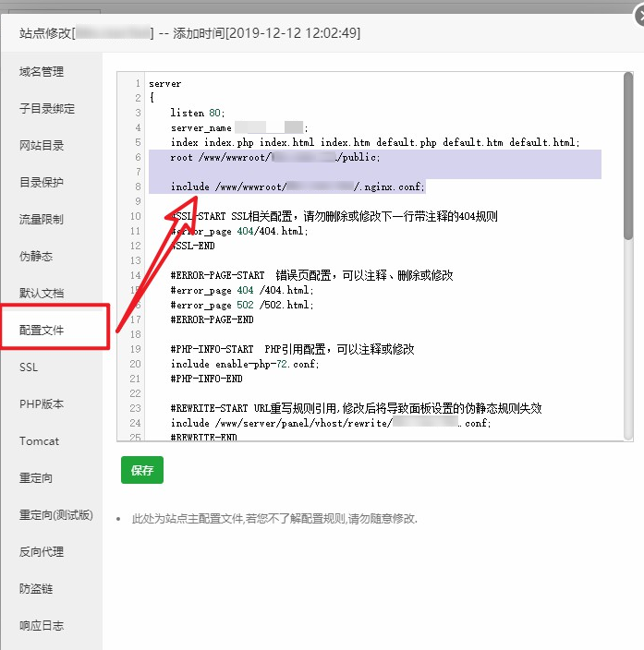Click the '#error_page 502 /502.html;' line
The image size is (644, 650).
pyautogui.click(x=242, y=305)
